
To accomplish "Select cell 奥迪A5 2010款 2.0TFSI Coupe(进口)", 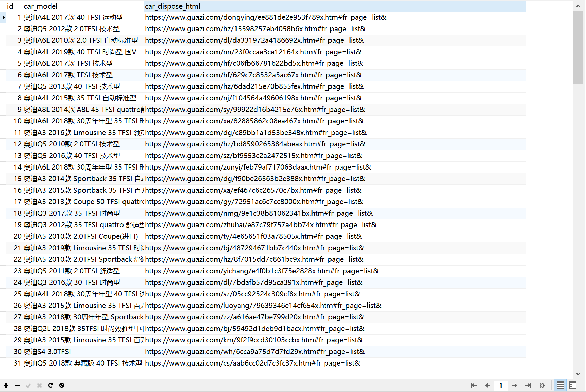I will pos(83,236).
